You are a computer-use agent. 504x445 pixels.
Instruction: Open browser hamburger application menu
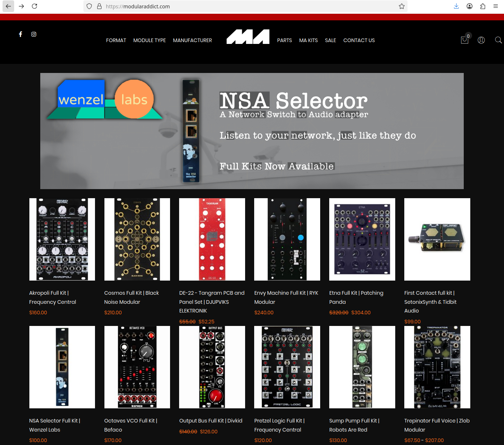click(x=496, y=6)
